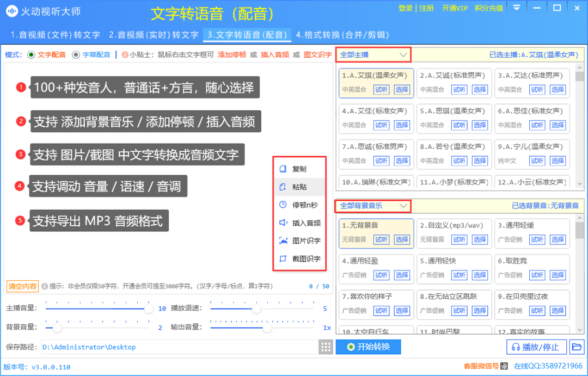Expand the 全部主播 dropdown
This screenshot has width=588, height=376.
click(373, 55)
